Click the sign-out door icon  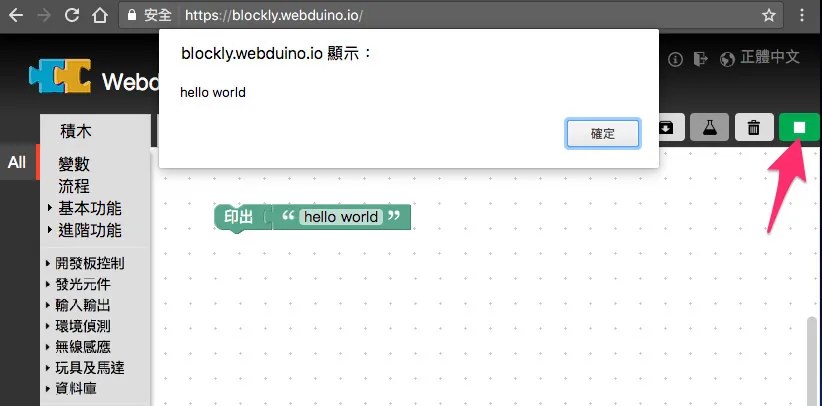coord(700,59)
